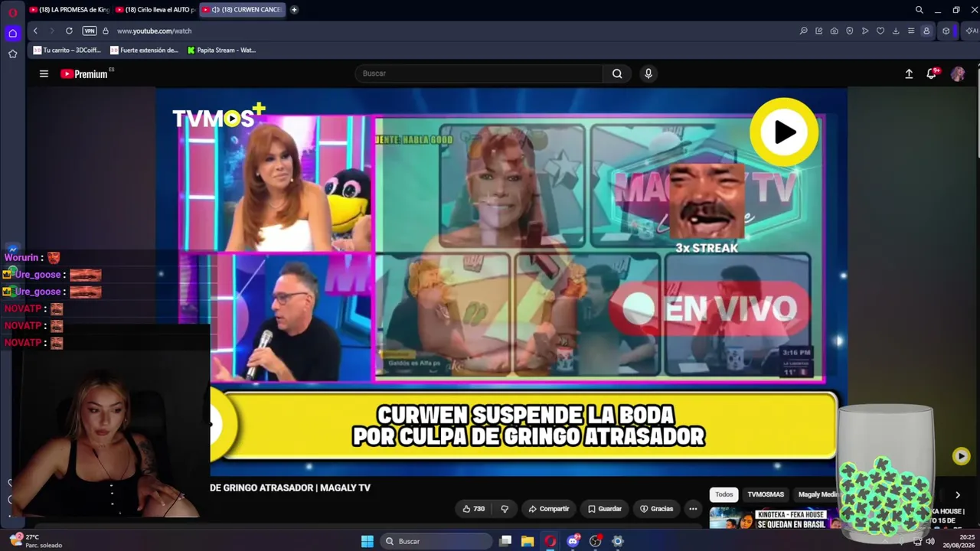Submit search with YouTube magnifier button

pos(617,73)
